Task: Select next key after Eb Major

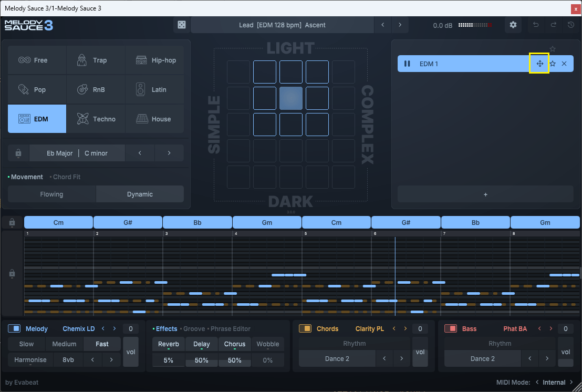Action: [169, 153]
